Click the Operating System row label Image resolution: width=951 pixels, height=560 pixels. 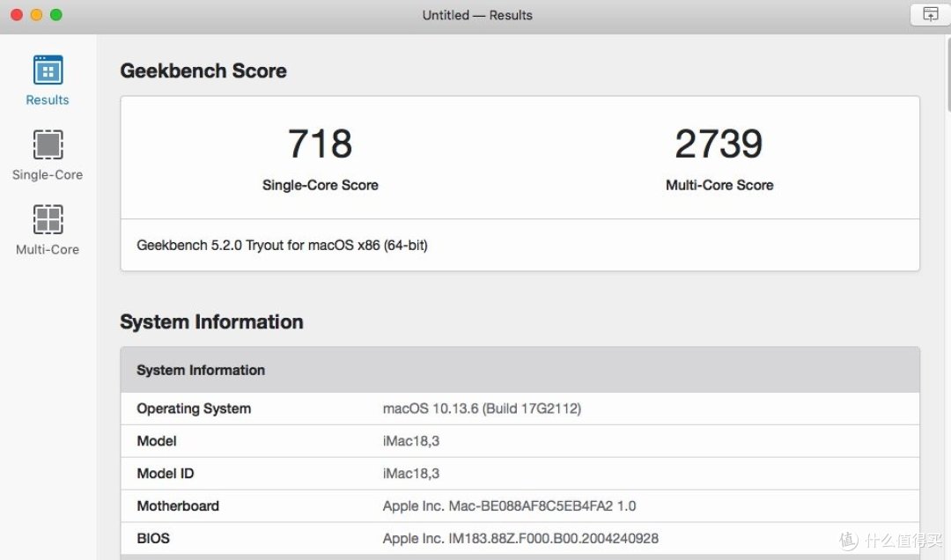click(194, 409)
